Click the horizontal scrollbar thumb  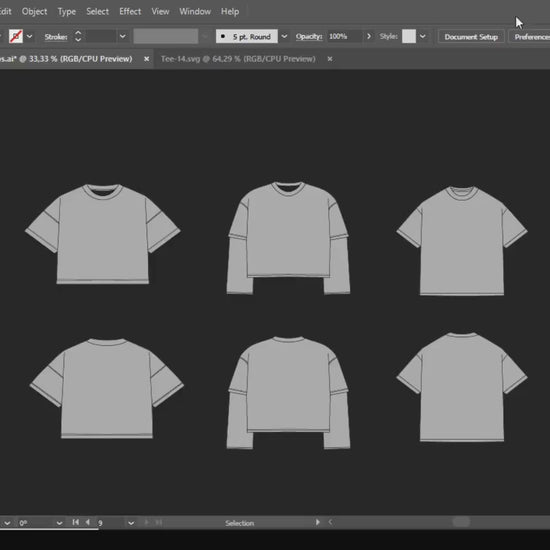[x=461, y=522]
